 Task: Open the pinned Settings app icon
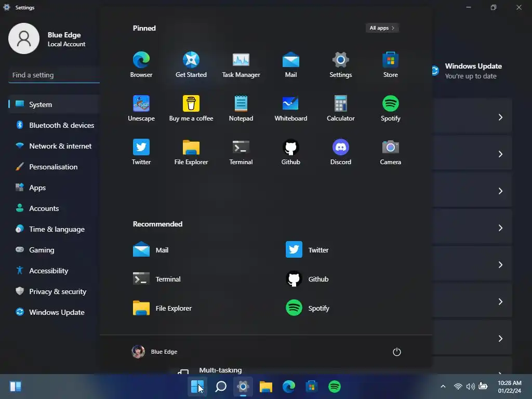341,64
